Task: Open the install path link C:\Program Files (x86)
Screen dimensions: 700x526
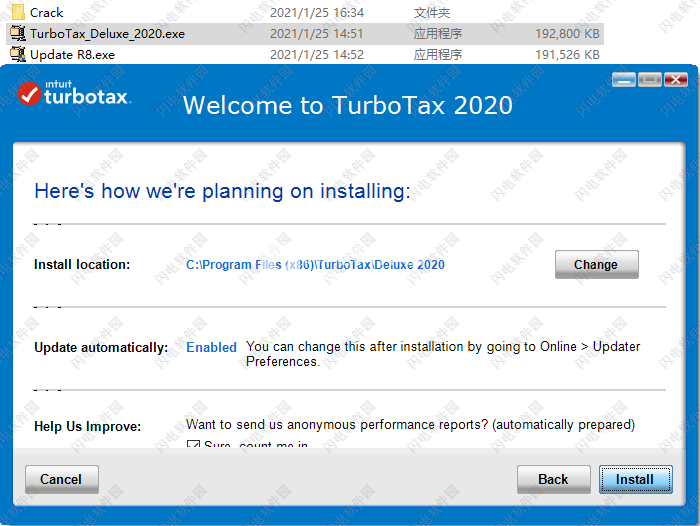Action: point(315,265)
